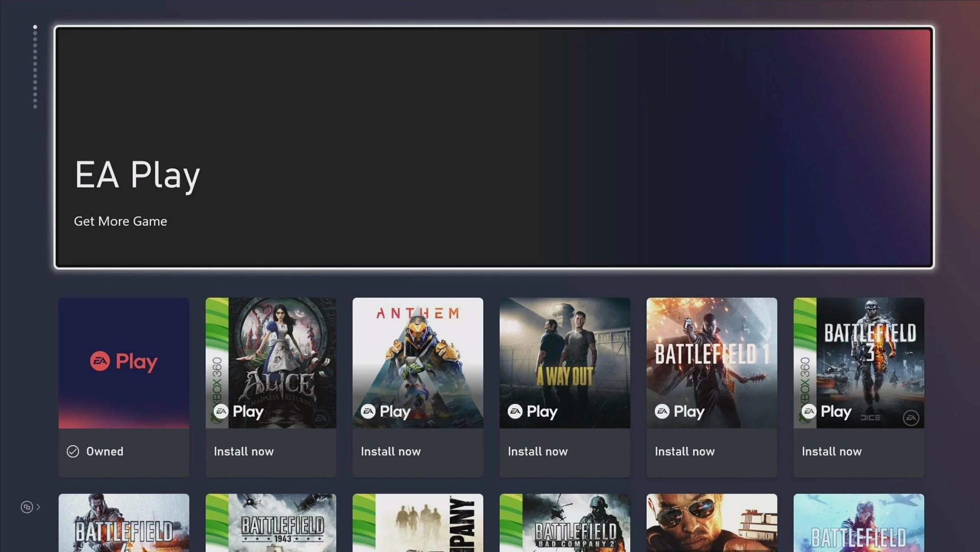The height and width of the screenshot is (552, 980).
Task: Select the navigation dots sidebar indicator
Action: coord(34,66)
